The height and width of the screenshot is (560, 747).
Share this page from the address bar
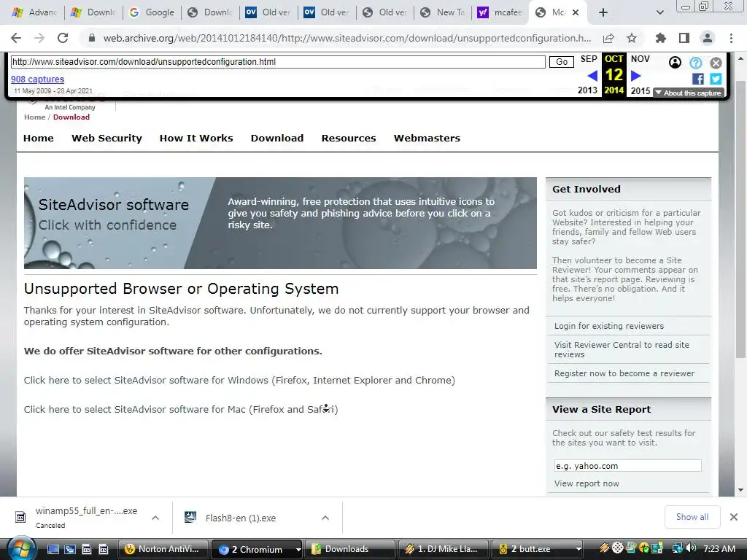click(608, 38)
